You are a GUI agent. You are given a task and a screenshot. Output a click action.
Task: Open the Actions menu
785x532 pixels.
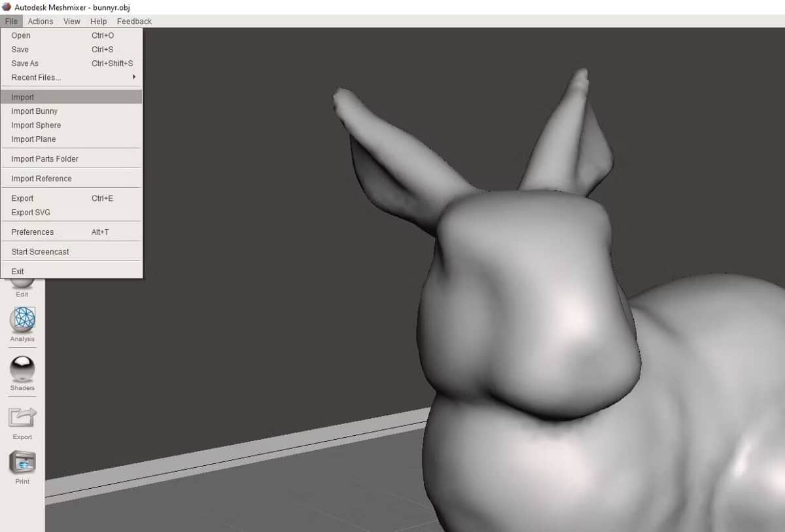(41, 22)
